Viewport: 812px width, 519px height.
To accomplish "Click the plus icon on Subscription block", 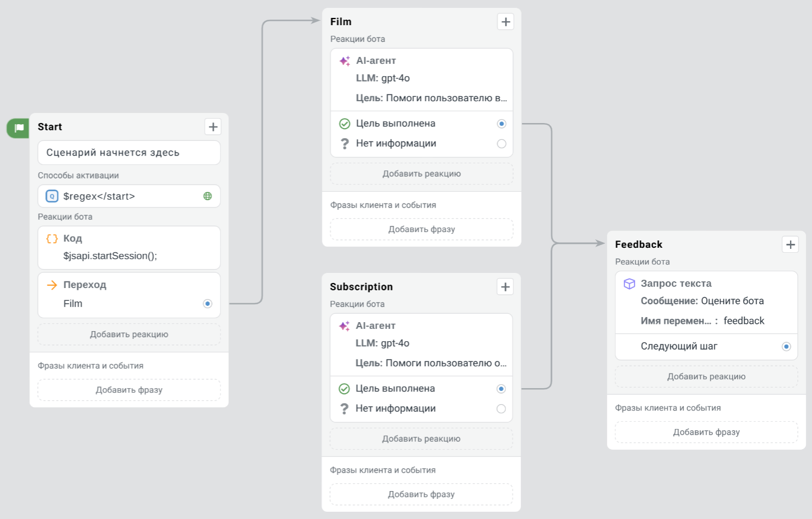I will point(505,287).
